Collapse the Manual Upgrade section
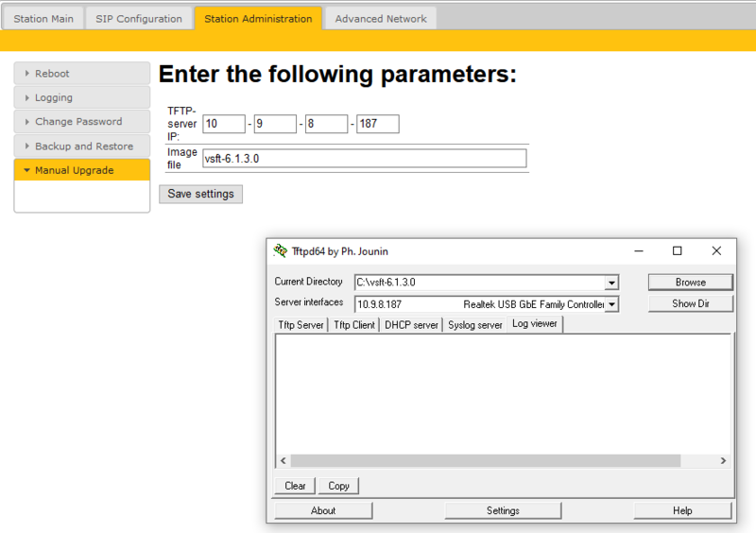This screenshot has width=756, height=533. pyautogui.click(x=82, y=170)
